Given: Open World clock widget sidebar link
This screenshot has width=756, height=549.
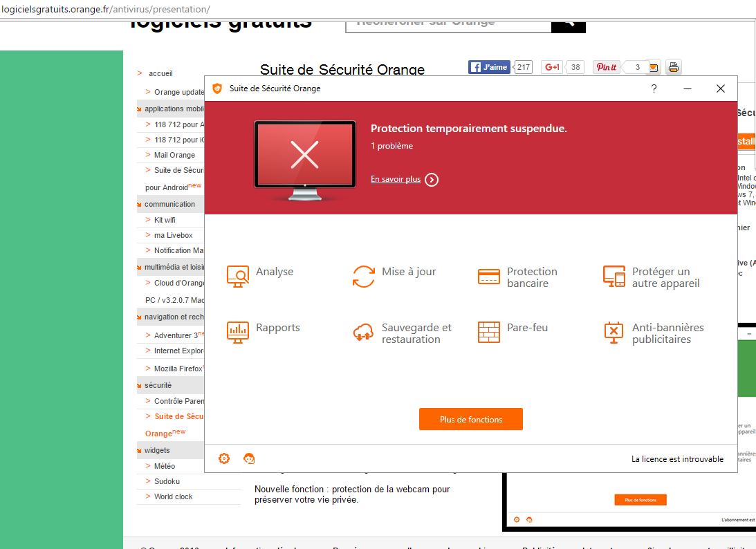Looking at the screenshot, I should 173,497.
